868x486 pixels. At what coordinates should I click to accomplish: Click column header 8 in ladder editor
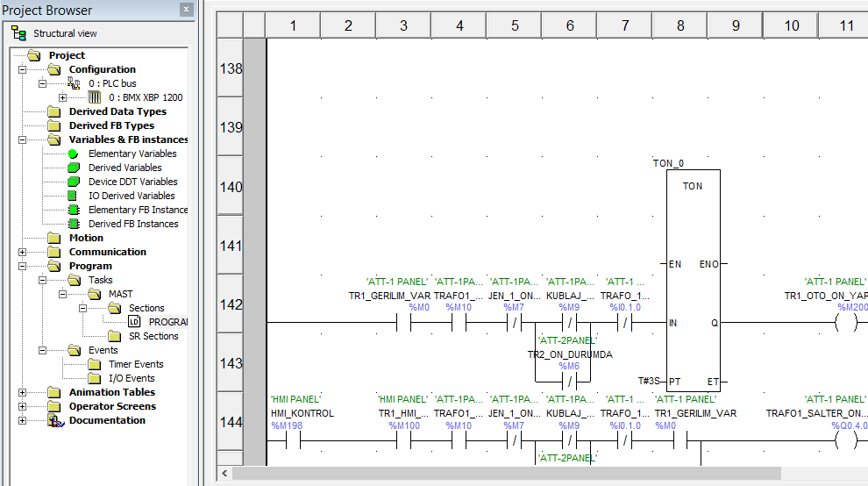[x=680, y=25]
